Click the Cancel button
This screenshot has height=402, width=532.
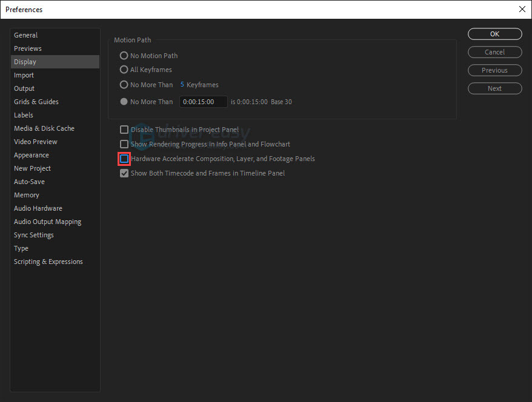494,52
